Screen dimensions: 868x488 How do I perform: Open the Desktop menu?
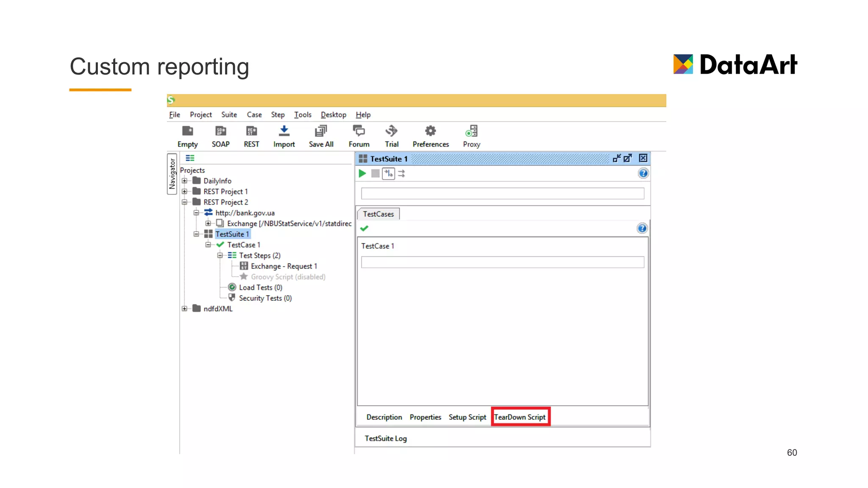pos(334,115)
